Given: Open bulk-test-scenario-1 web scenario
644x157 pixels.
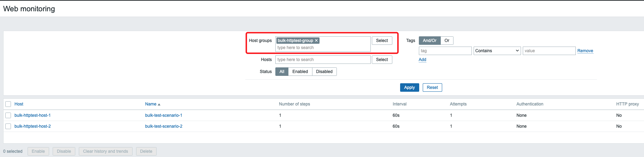Looking at the screenshot, I should click(164, 115).
